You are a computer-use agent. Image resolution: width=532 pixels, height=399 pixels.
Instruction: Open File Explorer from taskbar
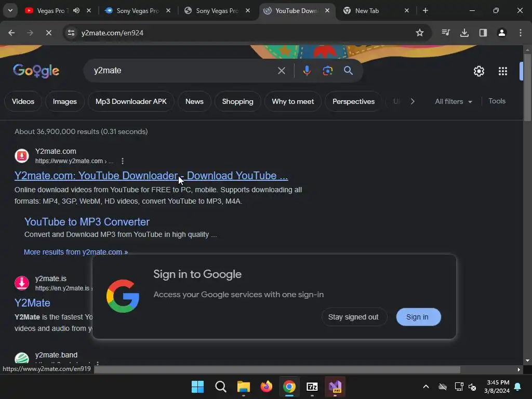click(x=243, y=387)
